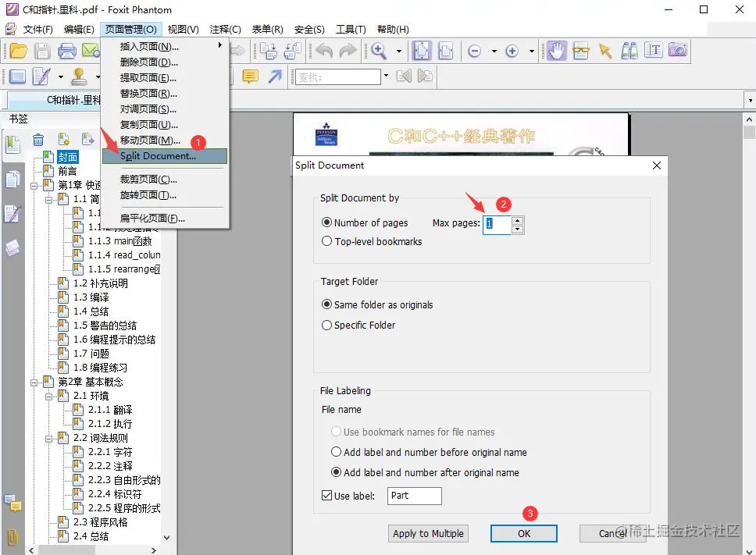
Task: Close the Split Document dialog
Action: coord(657,165)
